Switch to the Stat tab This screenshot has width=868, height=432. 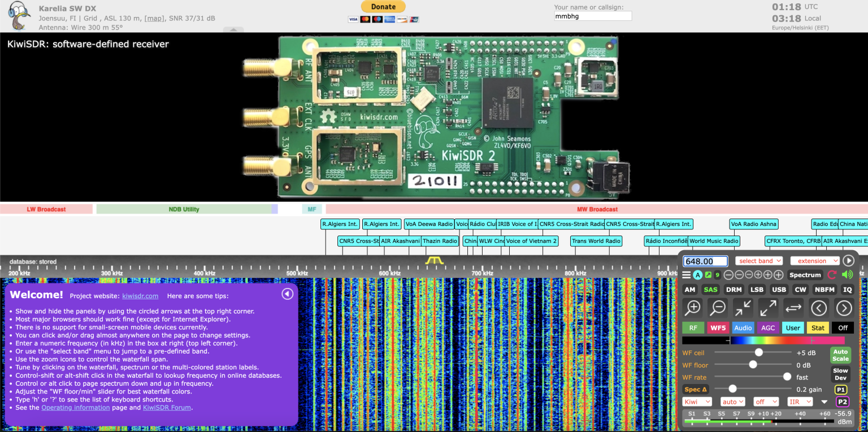pyautogui.click(x=818, y=328)
